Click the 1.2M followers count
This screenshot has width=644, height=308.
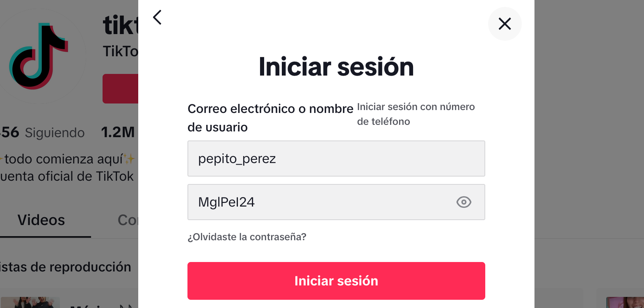[x=118, y=132]
